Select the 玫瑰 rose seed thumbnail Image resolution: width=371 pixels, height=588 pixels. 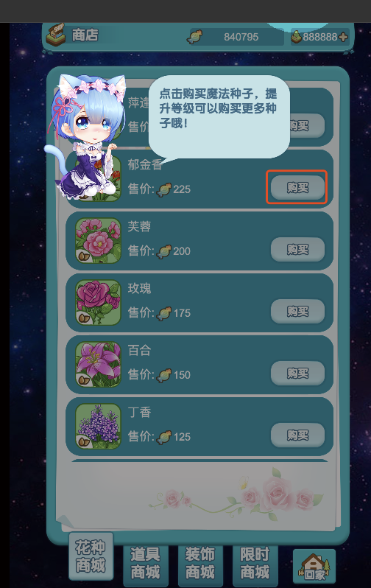[98, 303]
